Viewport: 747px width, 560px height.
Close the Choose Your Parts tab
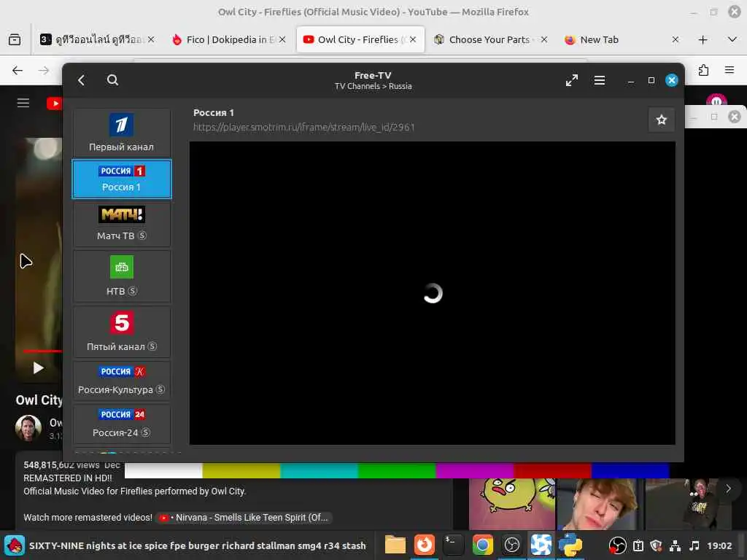(x=544, y=39)
